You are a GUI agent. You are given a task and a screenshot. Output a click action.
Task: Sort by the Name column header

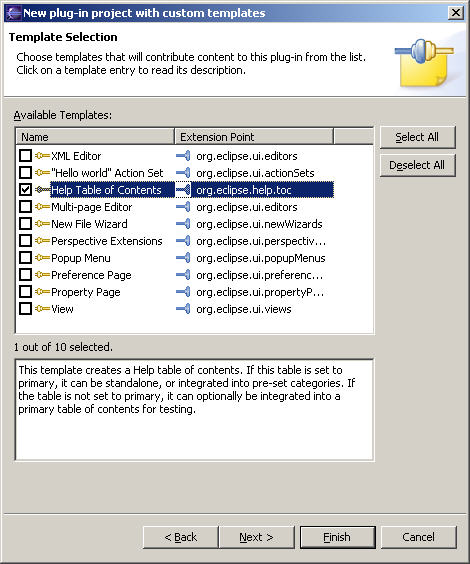pyautogui.click(x=95, y=137)
